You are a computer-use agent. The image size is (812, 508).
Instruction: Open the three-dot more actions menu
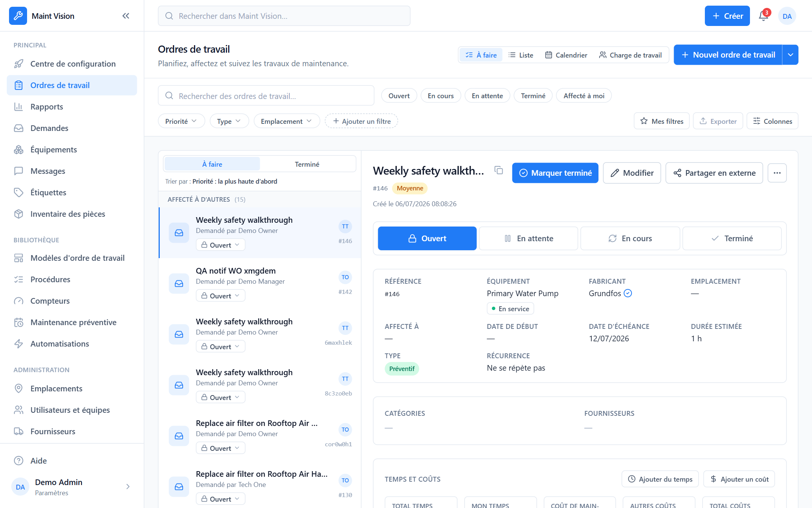(777, 173)
